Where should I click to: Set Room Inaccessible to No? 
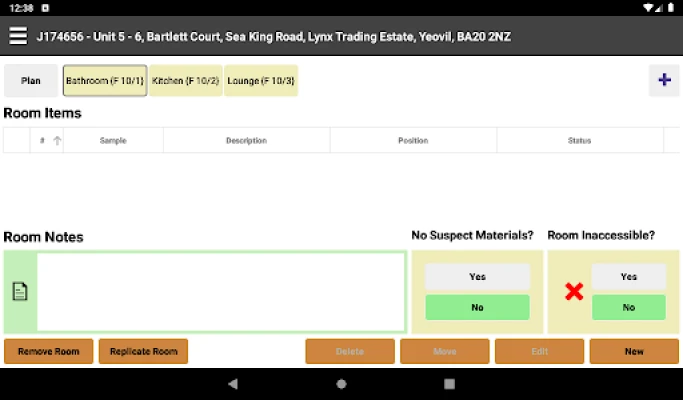click(x=628, y=307)
